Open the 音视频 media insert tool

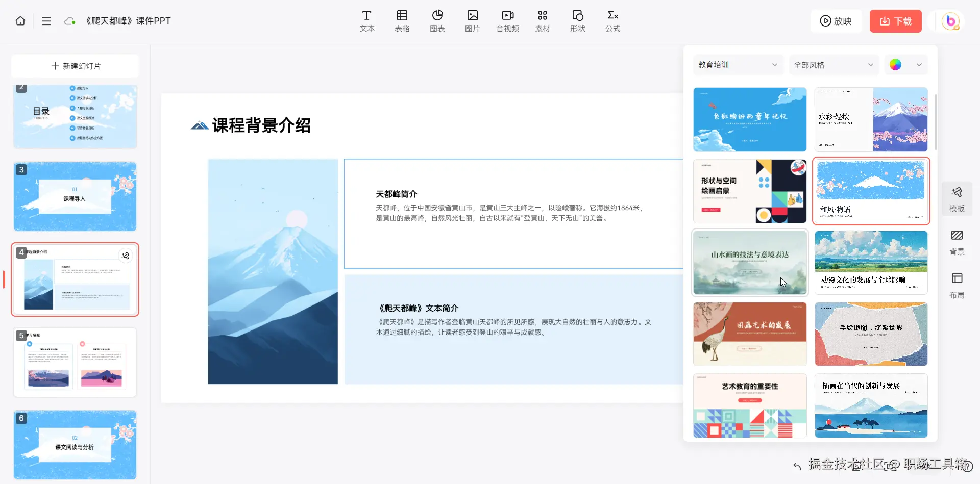tap(507, 21)
